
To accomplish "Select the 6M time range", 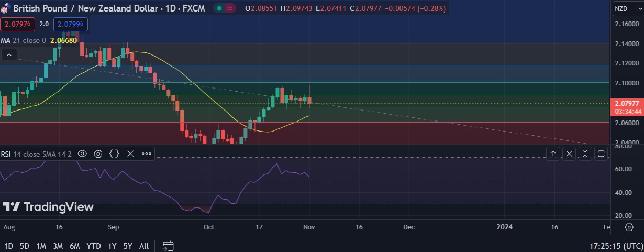I will (x=75, y=246).
